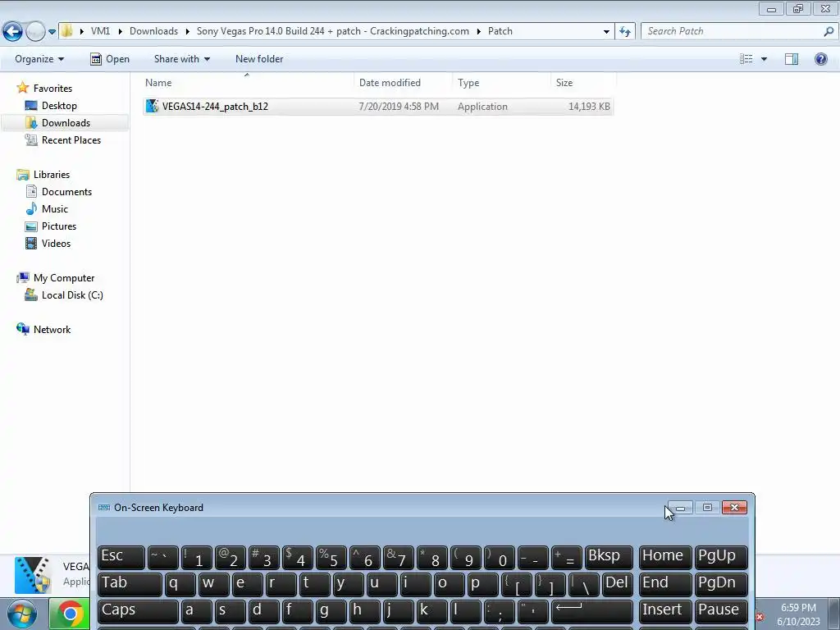Click the Search Patch input field

[x=733, y=31]
